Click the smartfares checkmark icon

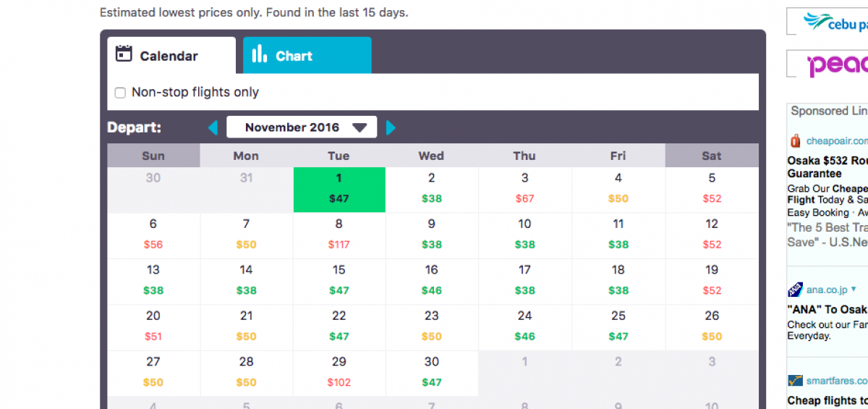click(x=796, y=381)
